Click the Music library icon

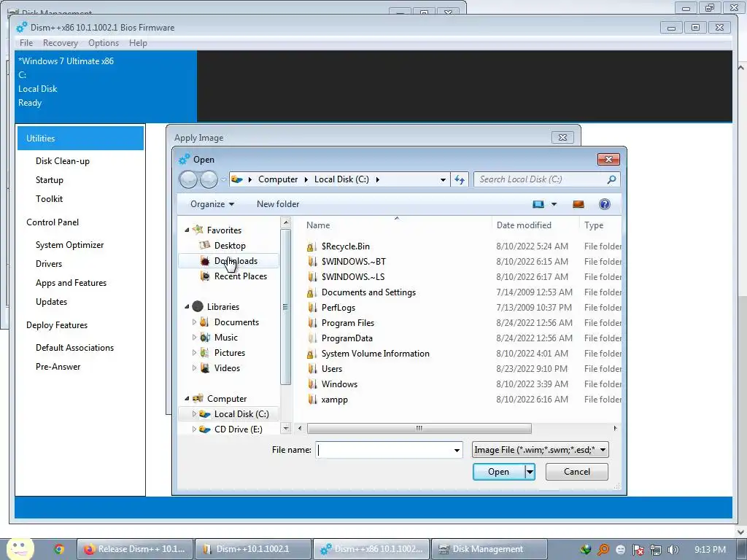[x=205, y=338]
